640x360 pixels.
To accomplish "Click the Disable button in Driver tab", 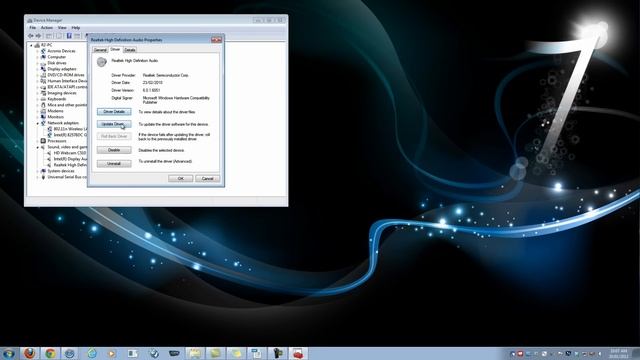I will [x=114, y=150].
